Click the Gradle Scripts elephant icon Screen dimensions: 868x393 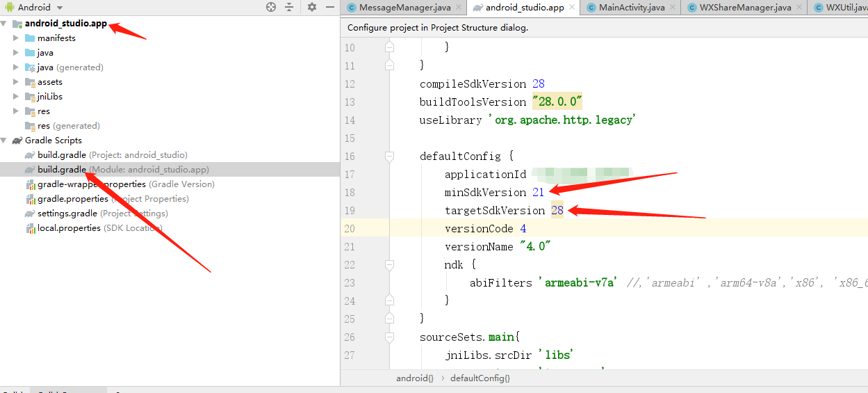click(17, 141)
